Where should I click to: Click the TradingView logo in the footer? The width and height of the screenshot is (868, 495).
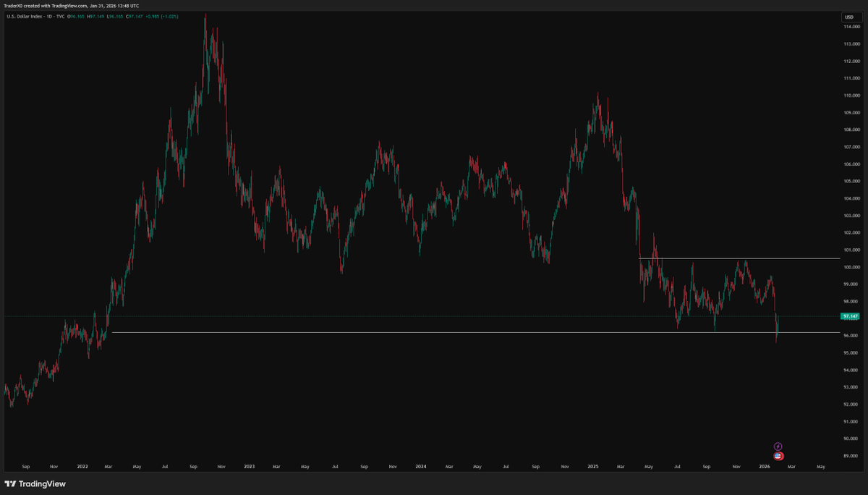pyautogui.click(x=35, y=483)
